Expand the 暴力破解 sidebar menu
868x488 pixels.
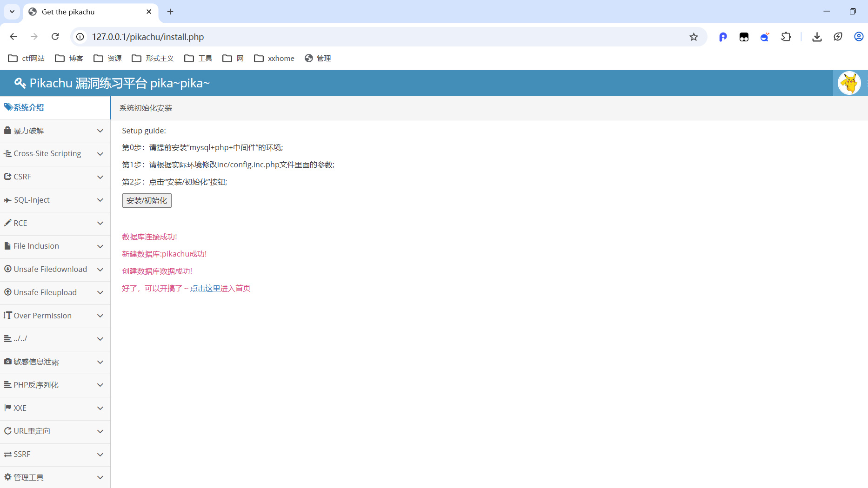click(55, 131)
